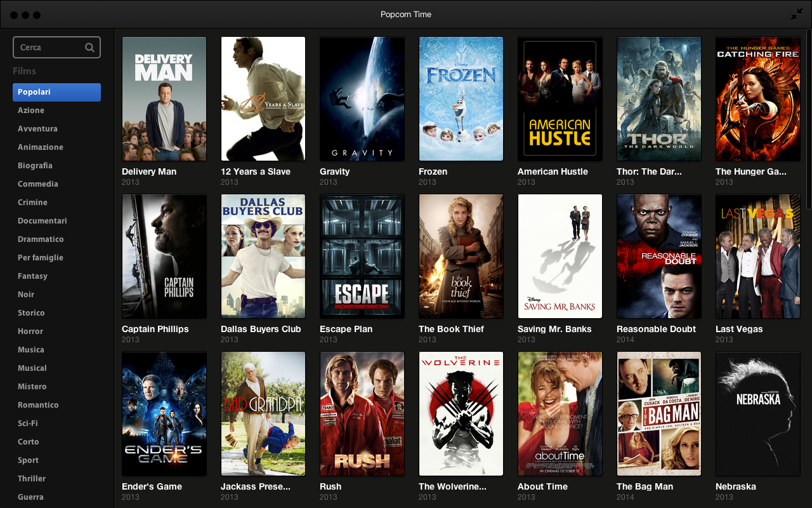Open the Frozen poster
The image size is (812, 508).
click(461, 98)
